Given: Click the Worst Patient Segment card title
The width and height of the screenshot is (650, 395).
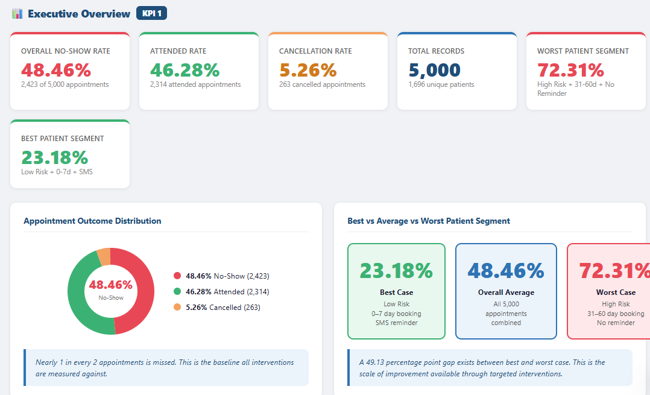Looking at the screenshot, I should 583,51.
